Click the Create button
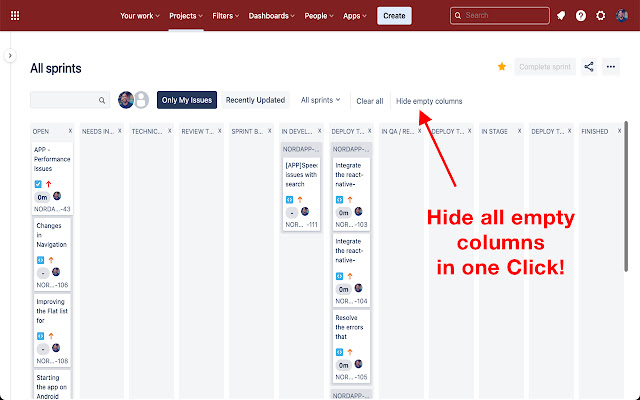640x400 pixels. [x=394, y=16]
